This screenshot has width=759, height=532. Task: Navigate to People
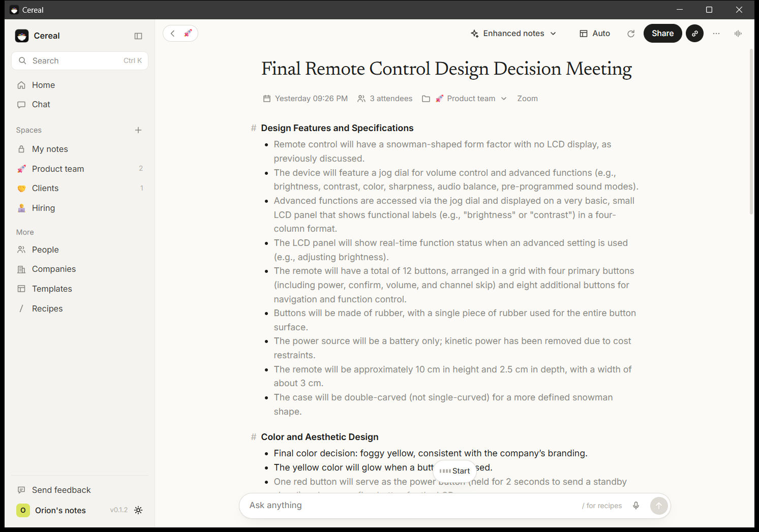point(80,249)
